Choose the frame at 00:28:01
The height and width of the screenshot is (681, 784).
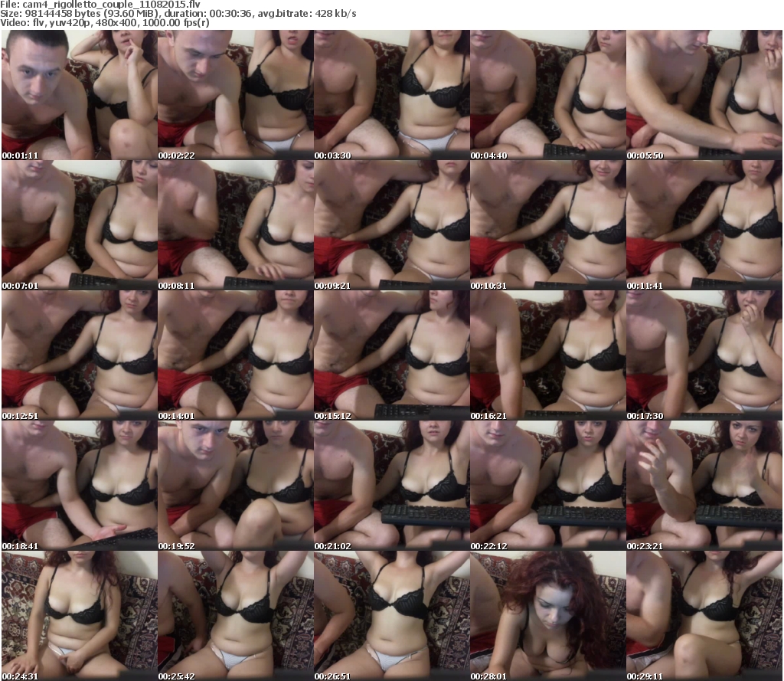(548, 616)
